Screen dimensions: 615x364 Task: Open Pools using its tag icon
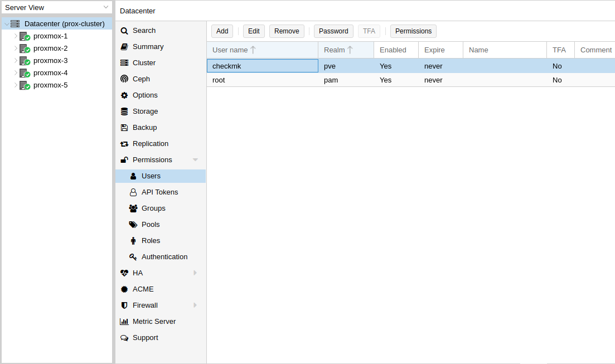(133, 224)
